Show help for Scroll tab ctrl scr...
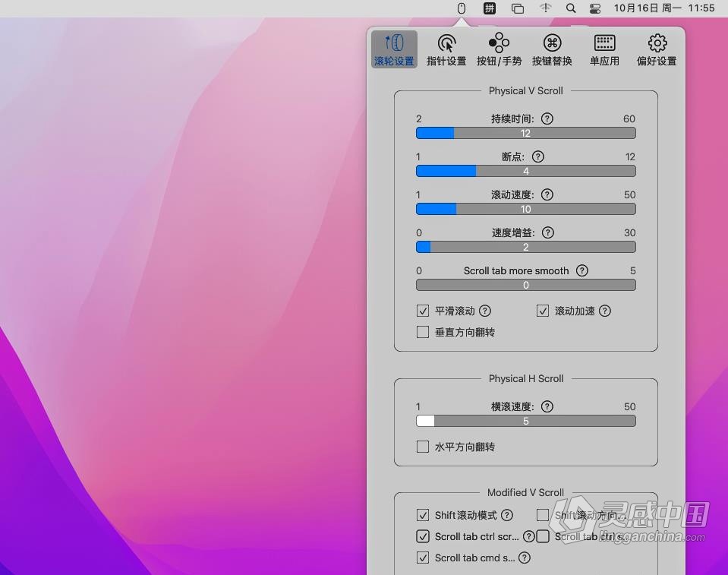 click(x=528, y=536)
